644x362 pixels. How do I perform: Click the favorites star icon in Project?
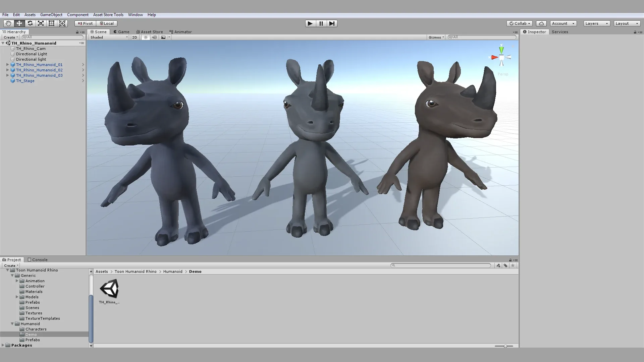(513, 265)
